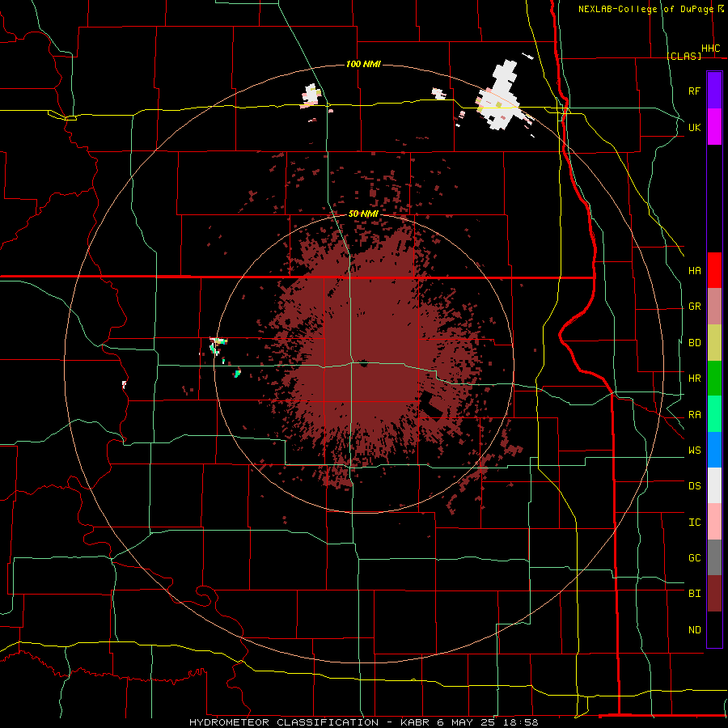The width and height of the screenshot is (728, 728).
Task: Click the HR green legend swatch
Action: point(714,378)
